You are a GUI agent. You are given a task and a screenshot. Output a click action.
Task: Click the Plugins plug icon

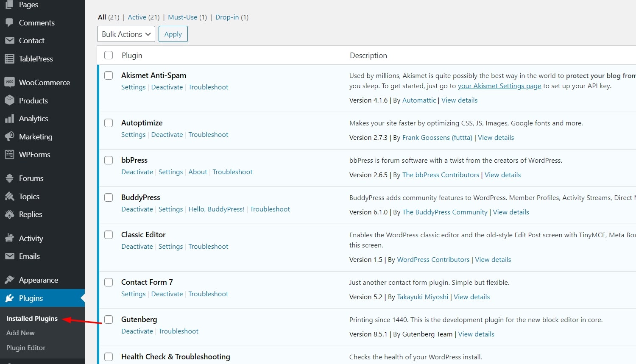pos(9,298)
